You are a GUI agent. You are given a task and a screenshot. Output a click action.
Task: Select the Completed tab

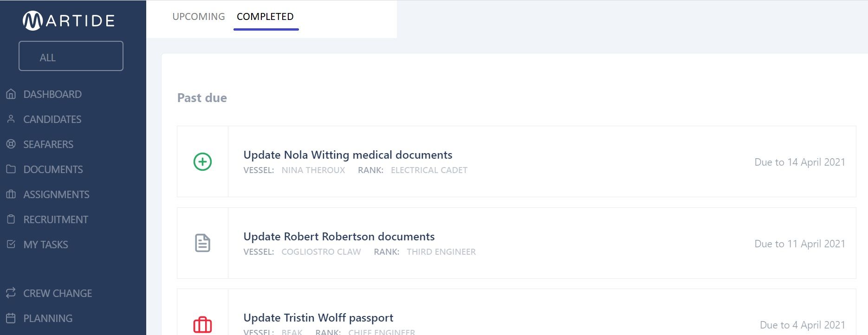click(265, 17)
